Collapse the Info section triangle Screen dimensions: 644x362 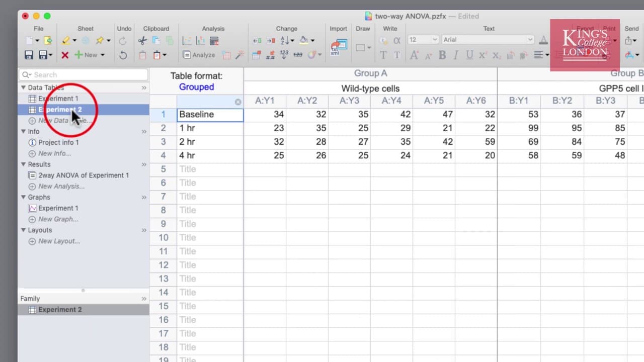[x=23, y=131]
